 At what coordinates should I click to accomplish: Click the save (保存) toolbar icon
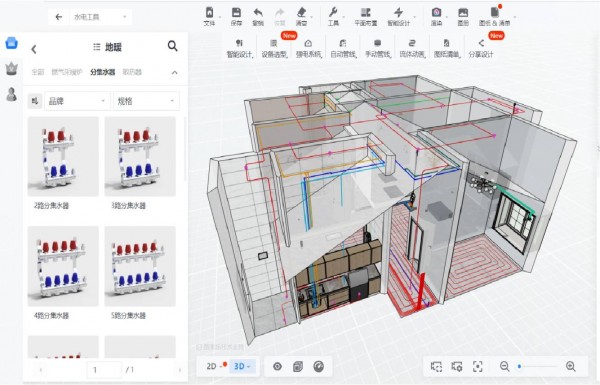(x=236, y=16)
